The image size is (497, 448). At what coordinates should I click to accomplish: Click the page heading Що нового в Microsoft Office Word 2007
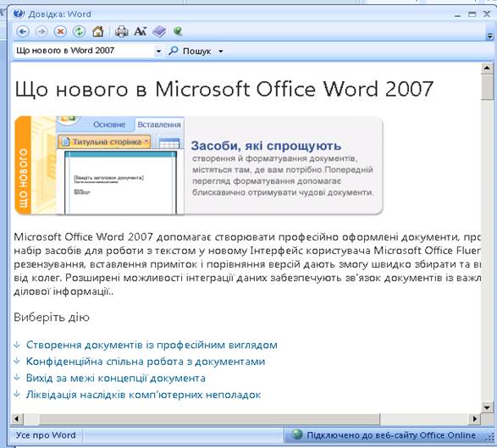tap(224, 89)
